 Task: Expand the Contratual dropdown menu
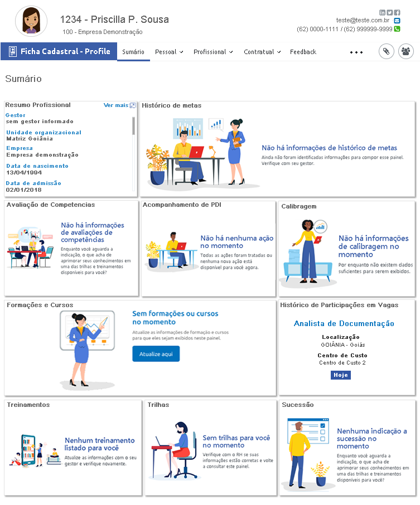[x=262, y=52]
